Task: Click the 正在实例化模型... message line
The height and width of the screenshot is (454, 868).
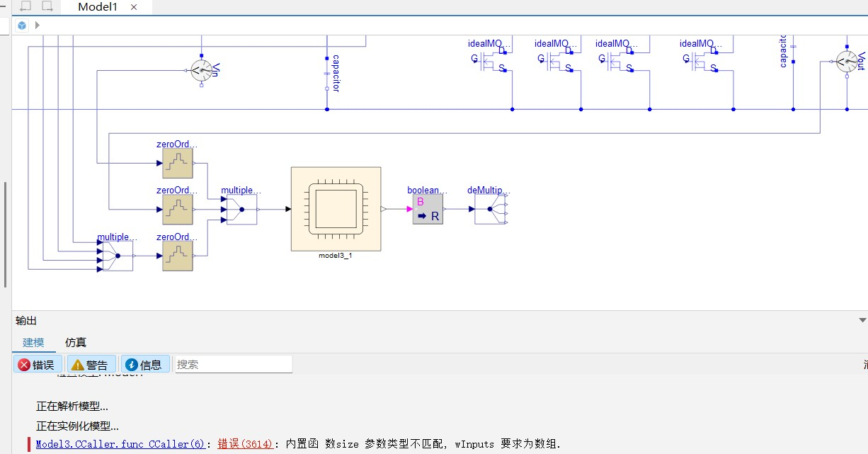Action: click(77, 426)
